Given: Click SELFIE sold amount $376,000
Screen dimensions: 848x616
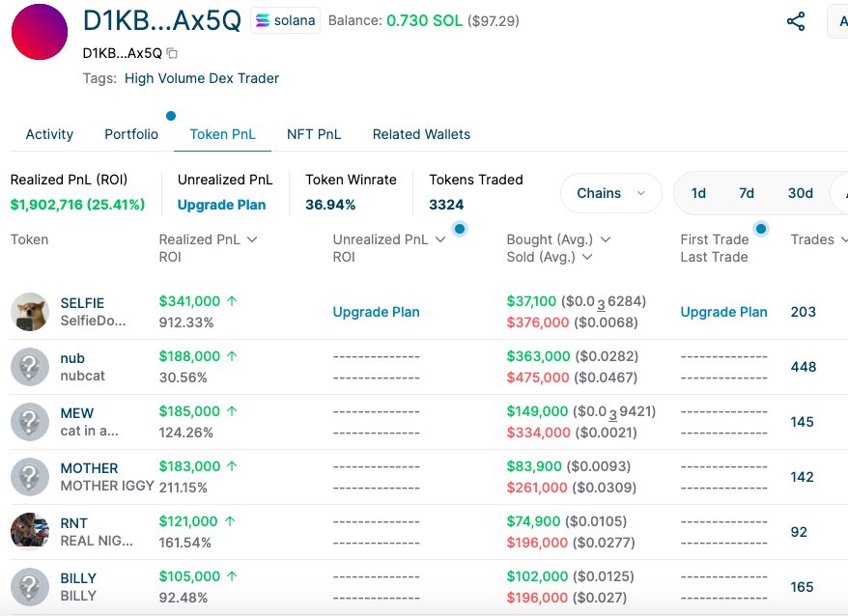Looking at the screenshot, I should [538, 322].
